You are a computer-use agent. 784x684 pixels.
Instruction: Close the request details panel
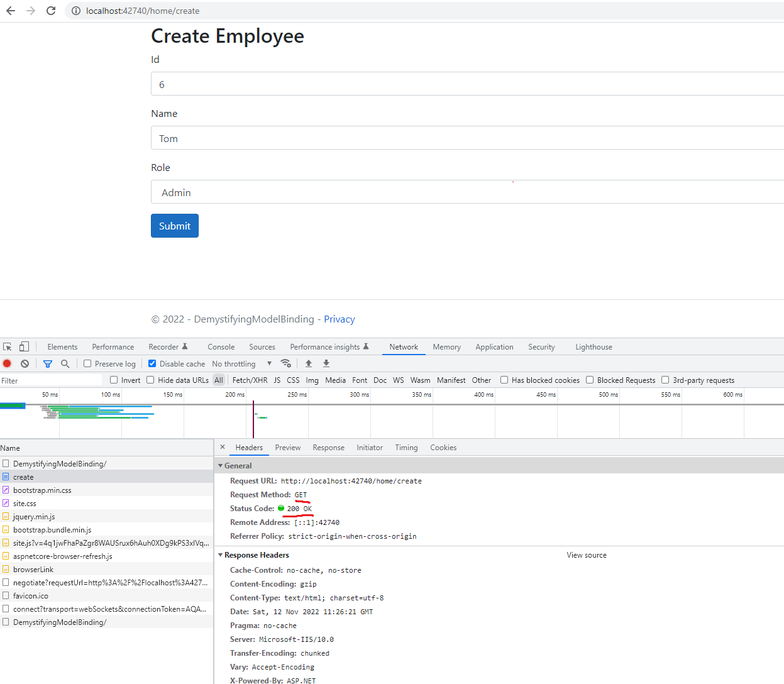pyautogui.click(x=223, y=447)
